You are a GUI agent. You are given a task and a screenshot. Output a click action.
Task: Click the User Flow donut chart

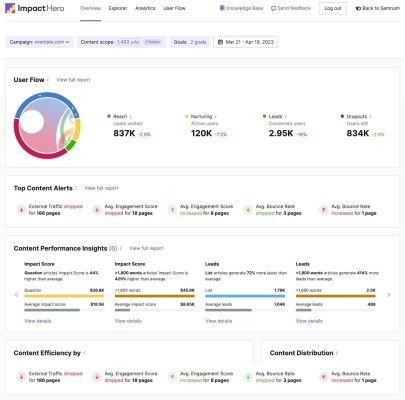[47, 125]
